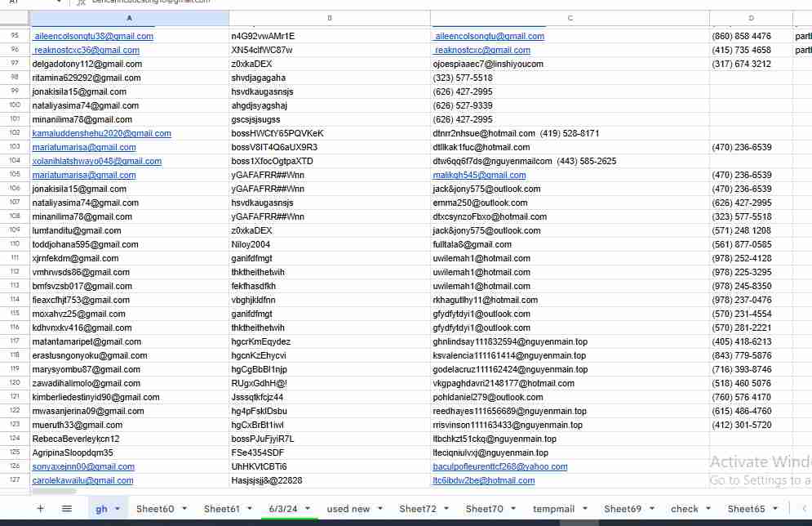Select column D by its header
The height and width of the screenshot is (526, 812).
click(751, 18)
